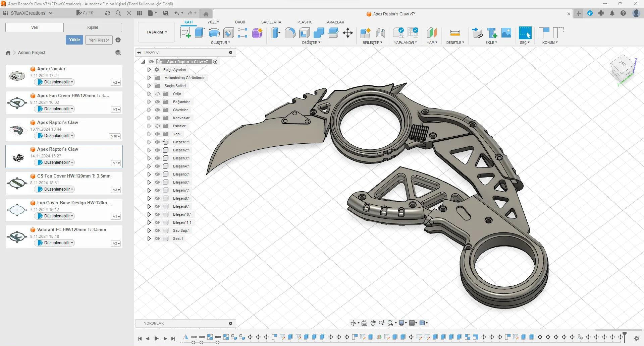Refresh the data panel

click(x=108, y=13)
